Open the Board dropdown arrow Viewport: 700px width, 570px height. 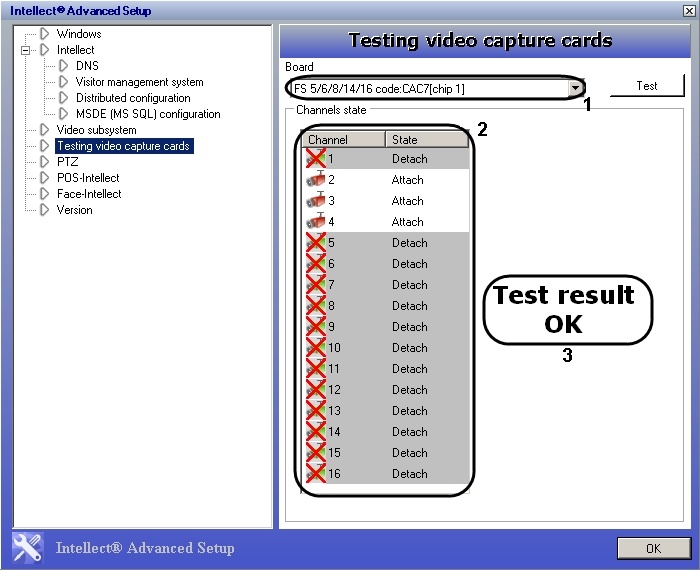click(576, 88)
